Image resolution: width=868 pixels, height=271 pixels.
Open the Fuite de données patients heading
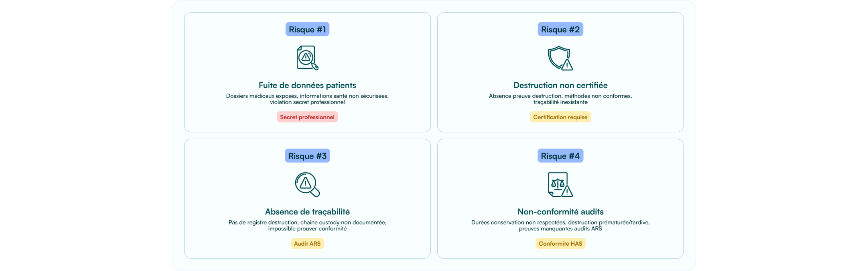pyautogui.click(x=307, y=85)
